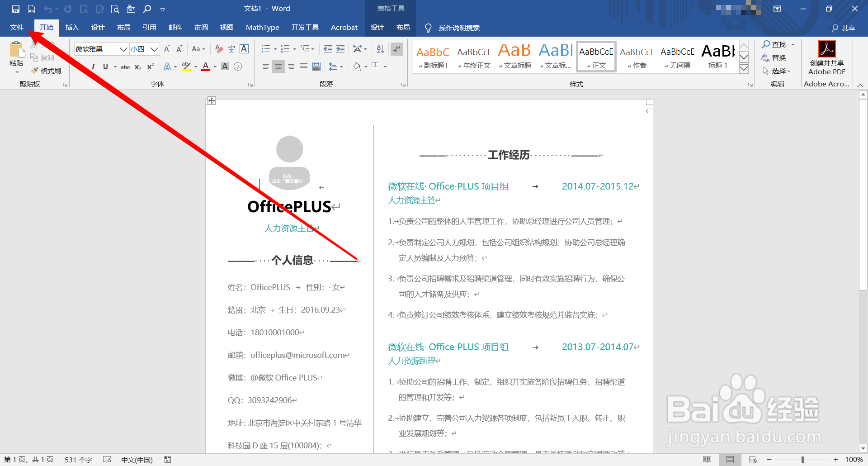The width and height of the screenshot is (868, 466).
Task: Show or hide paragraph marks
Action: 397,49
